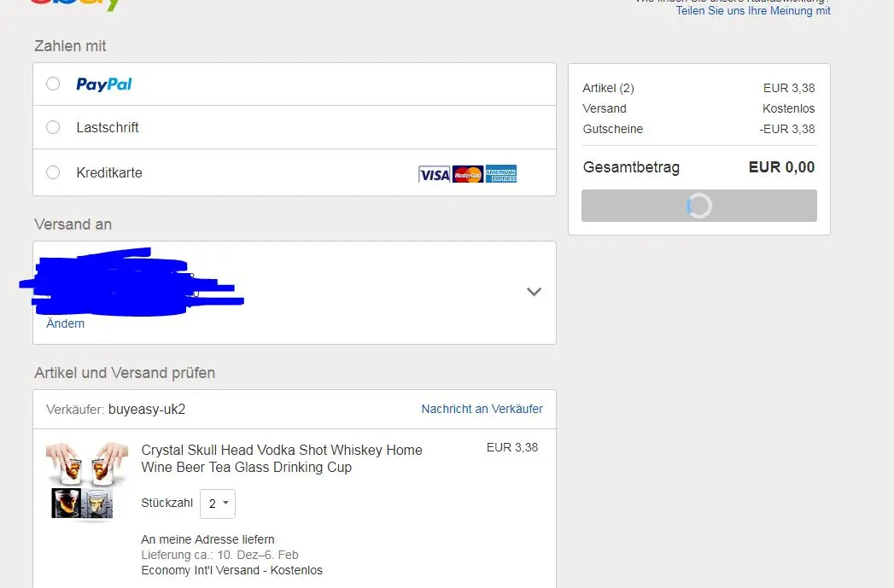This screenshot has height=588, width=894.
Task: Click the loading confirm purchase button
Action: 699,206
